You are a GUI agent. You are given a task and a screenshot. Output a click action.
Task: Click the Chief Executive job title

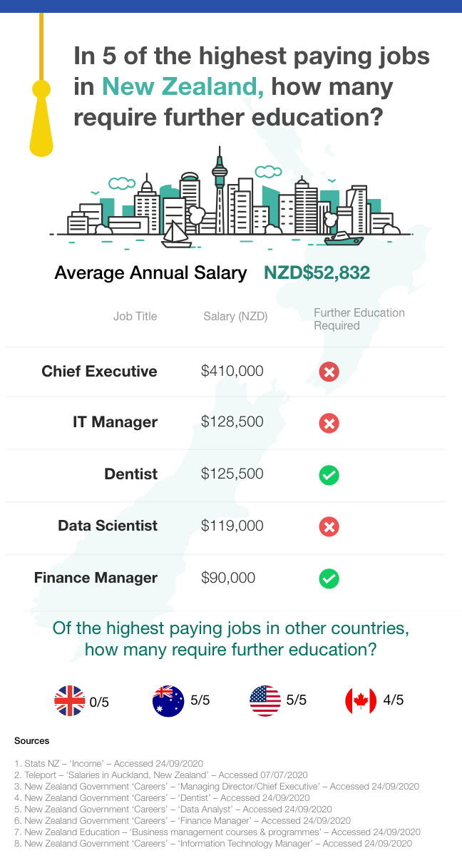[x=99, y=372]
